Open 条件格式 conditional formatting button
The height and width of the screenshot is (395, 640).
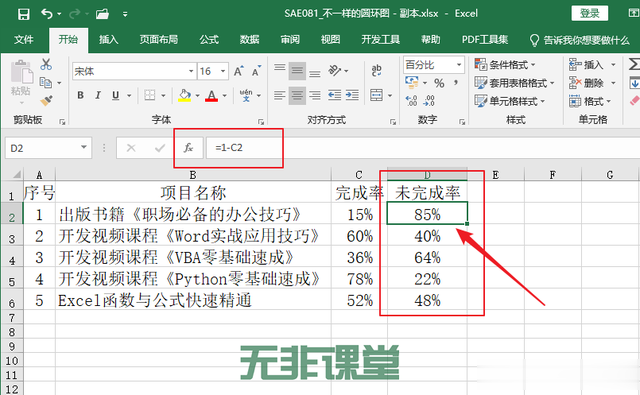(x=504, y=64)
